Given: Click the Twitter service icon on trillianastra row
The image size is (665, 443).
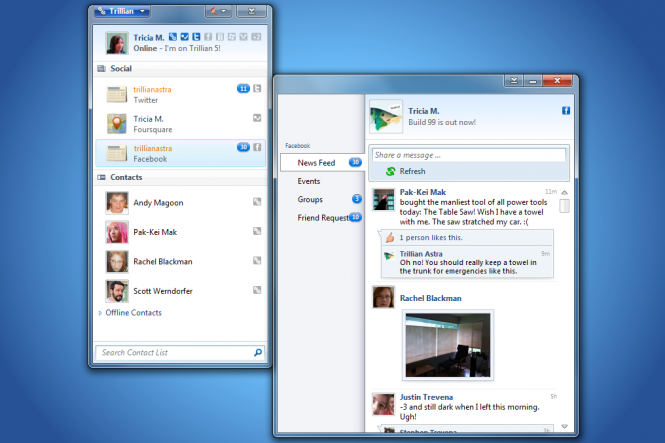Looking at the screenshot, I should (x=257, y=89).
